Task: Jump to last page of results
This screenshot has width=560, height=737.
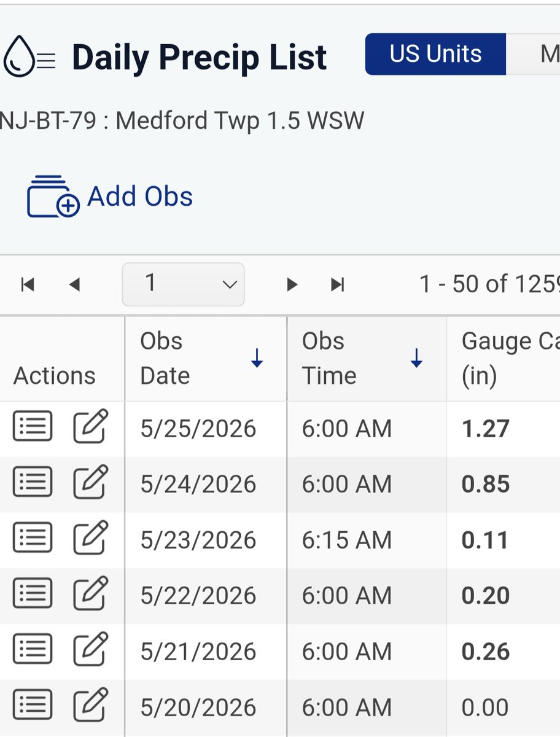Action: pos(338,284)
